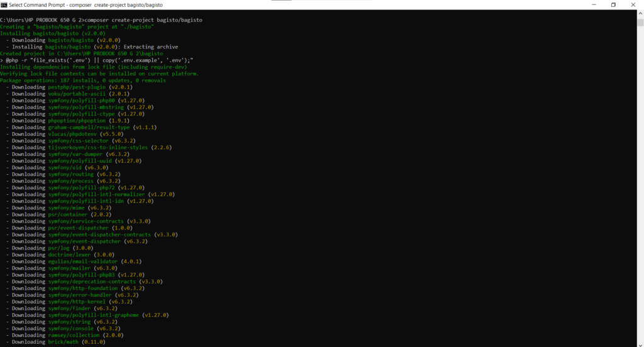The image size is (644, 347).
Task: Click the scrollbar down arrow
Action: pos(640,343)
